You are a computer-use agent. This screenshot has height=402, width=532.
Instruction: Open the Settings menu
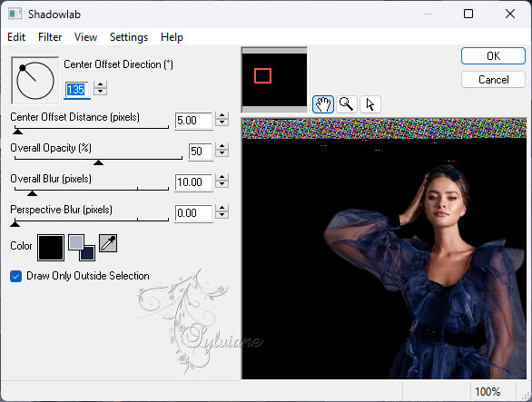coord(129,37)
